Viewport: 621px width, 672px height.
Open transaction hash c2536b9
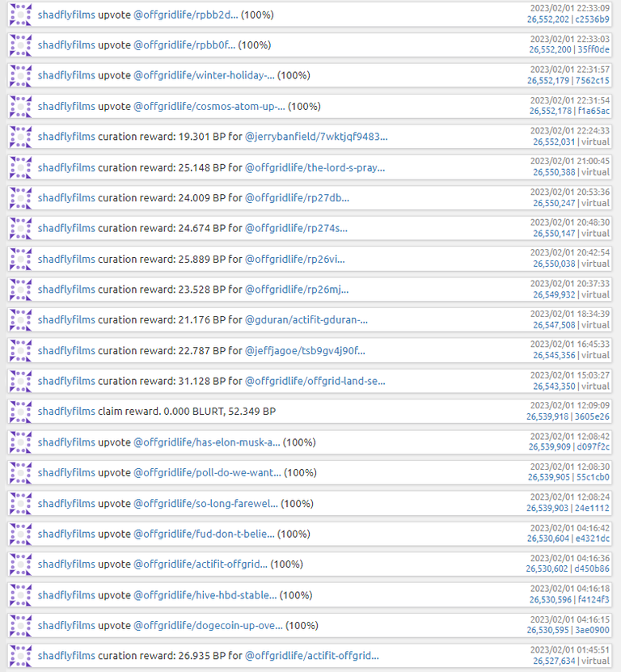(592, 19)
